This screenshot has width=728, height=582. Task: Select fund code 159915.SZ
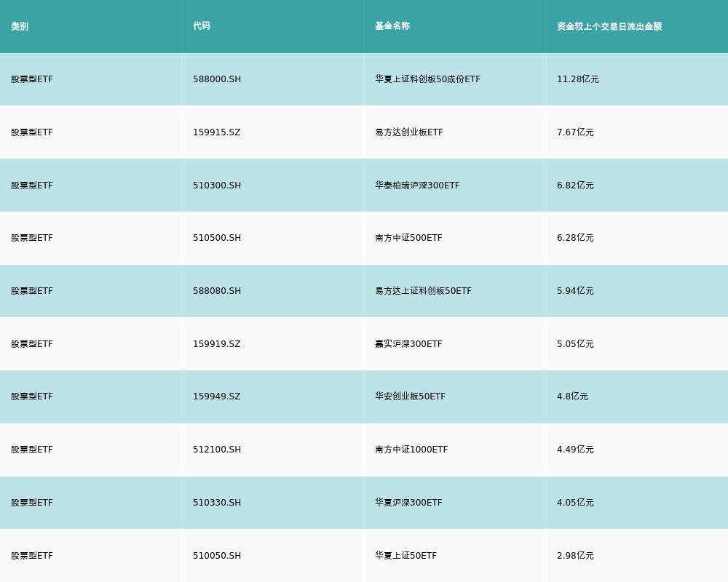pyautogui.click(x=216, y=132)
